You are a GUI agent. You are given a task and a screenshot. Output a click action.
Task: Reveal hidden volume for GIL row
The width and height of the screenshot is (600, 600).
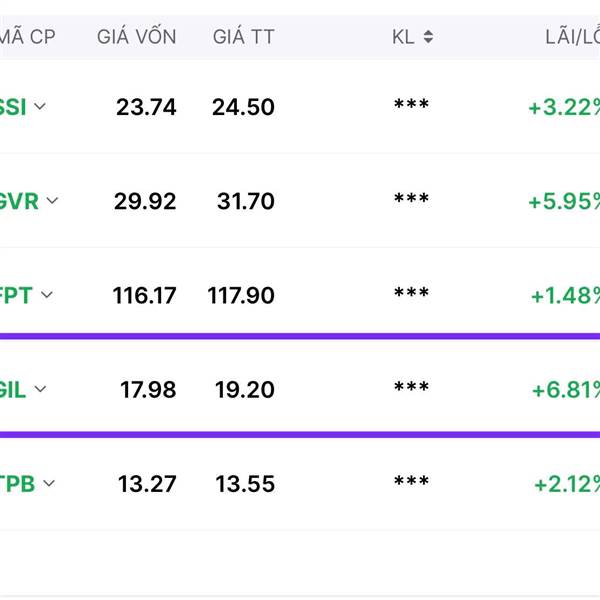pyautogui.click(x=411, y=386)
